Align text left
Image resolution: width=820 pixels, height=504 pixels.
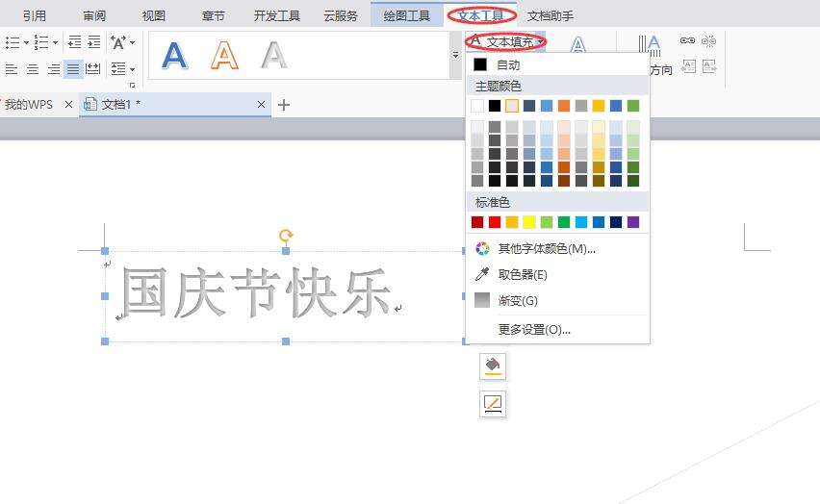coord(12,68)
